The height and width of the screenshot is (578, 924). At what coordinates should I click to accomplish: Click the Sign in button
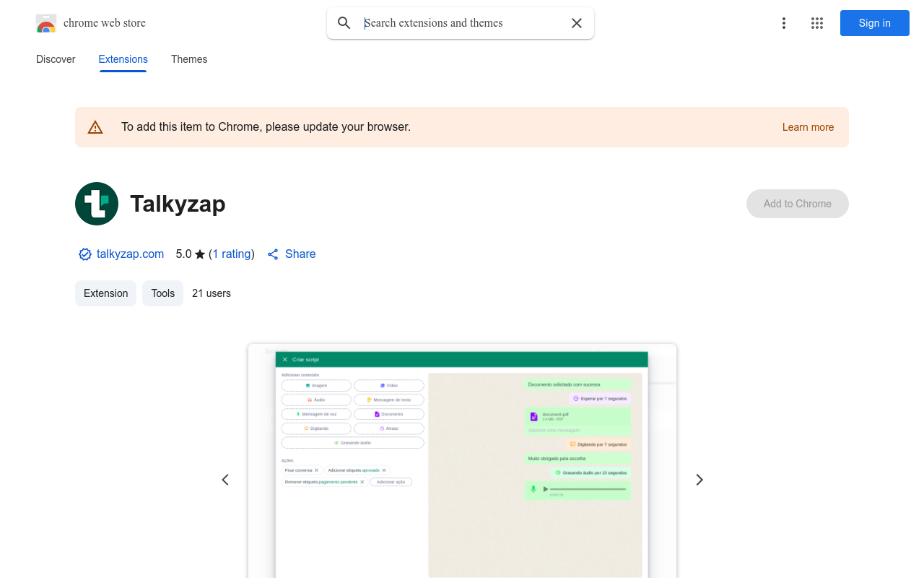(875, 23)
